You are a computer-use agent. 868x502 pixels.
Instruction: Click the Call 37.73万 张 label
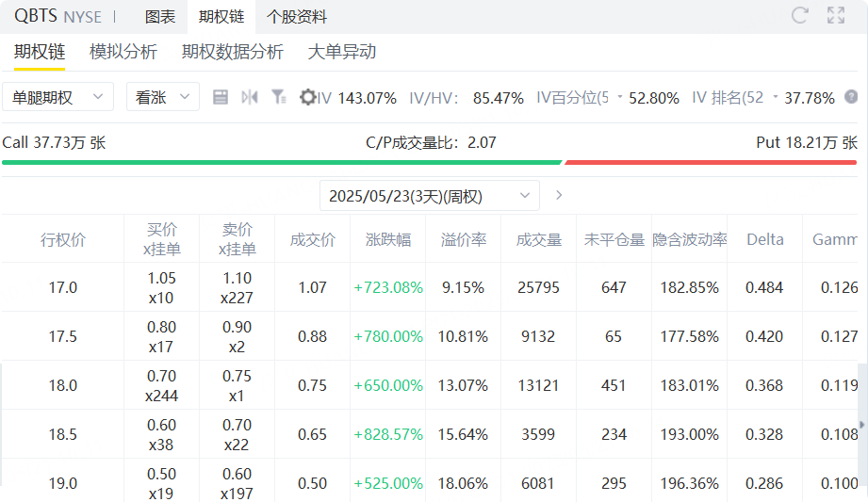coord(54,142)
